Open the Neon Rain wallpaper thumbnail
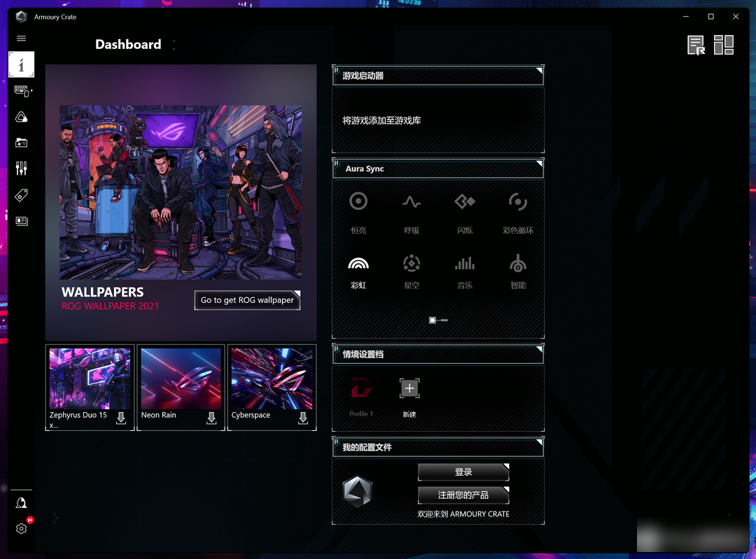The image size is (756, 559). tap(181, 378)
